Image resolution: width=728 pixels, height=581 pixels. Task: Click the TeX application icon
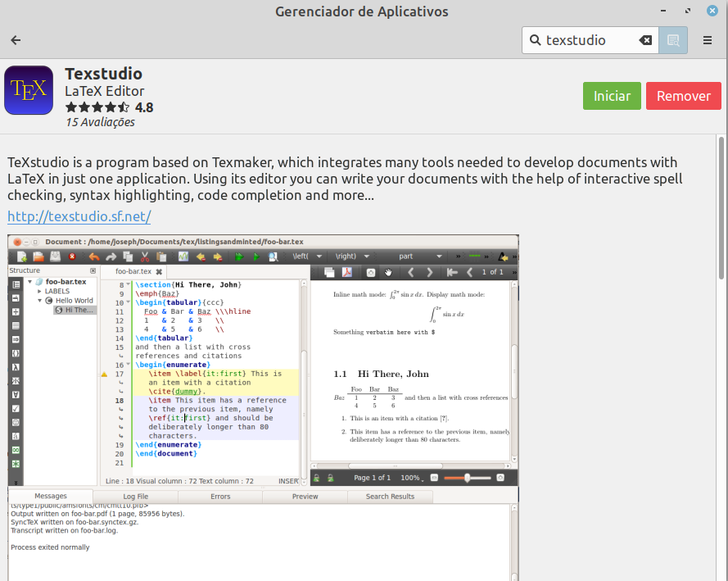(29, 90)
